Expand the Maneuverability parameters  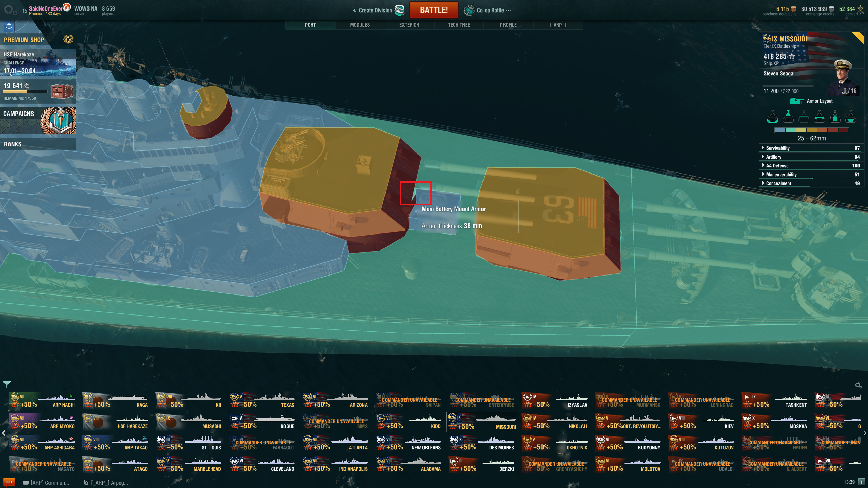[811, 175]
